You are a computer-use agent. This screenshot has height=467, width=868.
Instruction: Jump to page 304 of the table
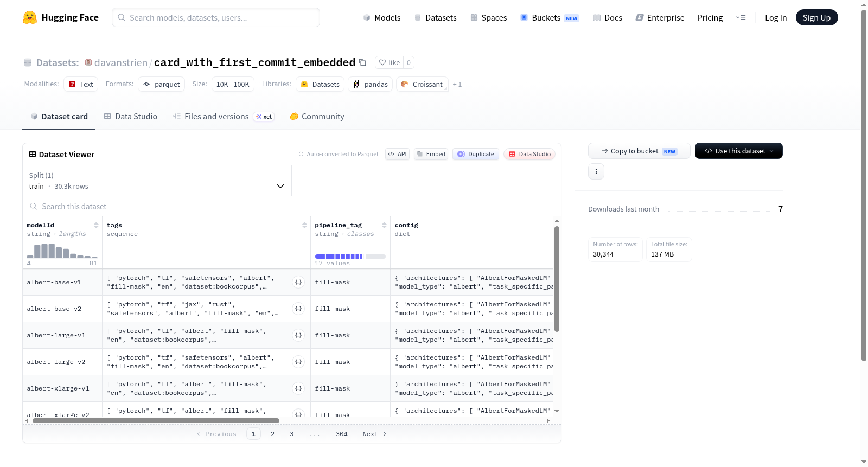[341, 434]
